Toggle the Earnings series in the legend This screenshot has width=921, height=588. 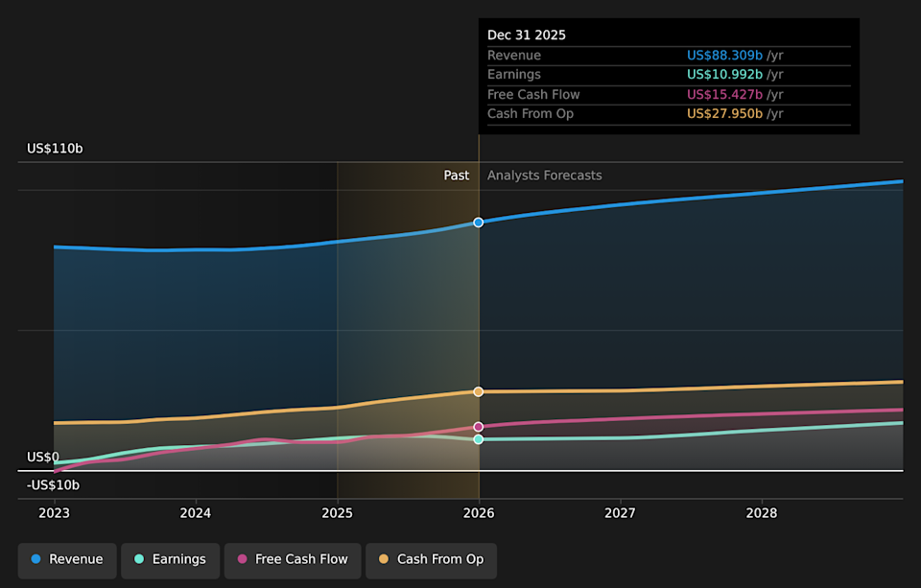170,559
